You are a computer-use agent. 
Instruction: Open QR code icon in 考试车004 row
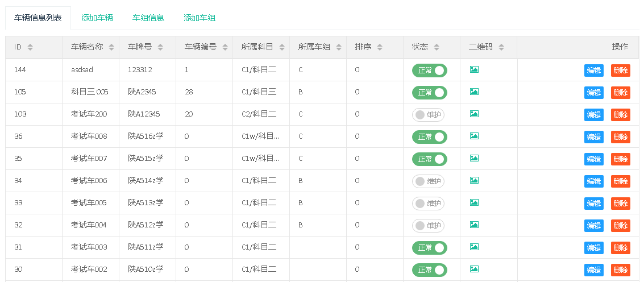click(x=474, y=225)
